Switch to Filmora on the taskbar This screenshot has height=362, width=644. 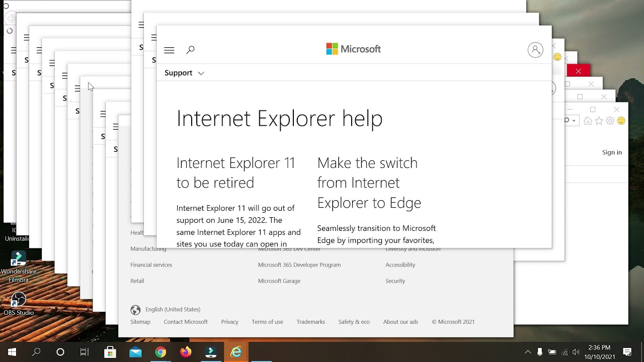click(211, 352)
